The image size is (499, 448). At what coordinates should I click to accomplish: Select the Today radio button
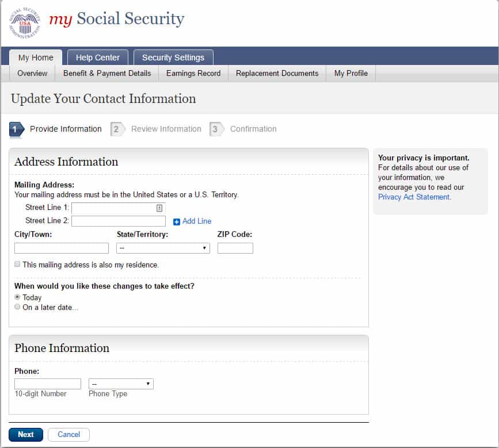(x=17, y=297)
